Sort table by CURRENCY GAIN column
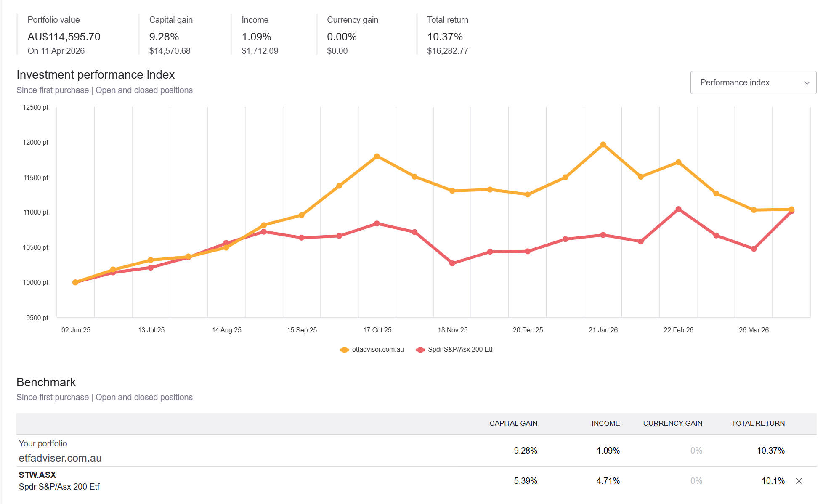 (672, 423)
